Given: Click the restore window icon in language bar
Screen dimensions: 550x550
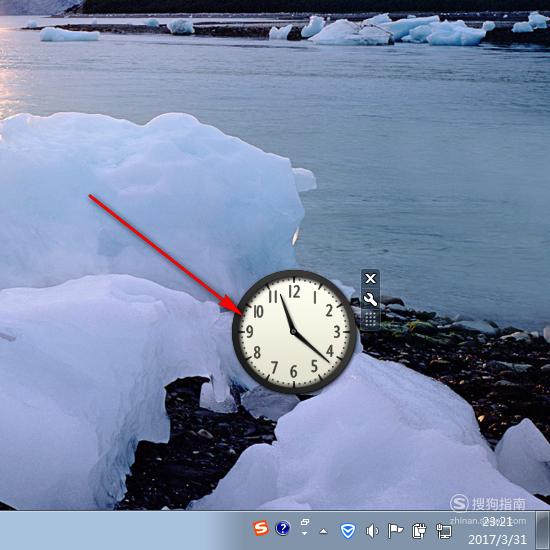Looking at the screenshot, I should [305, 522].
